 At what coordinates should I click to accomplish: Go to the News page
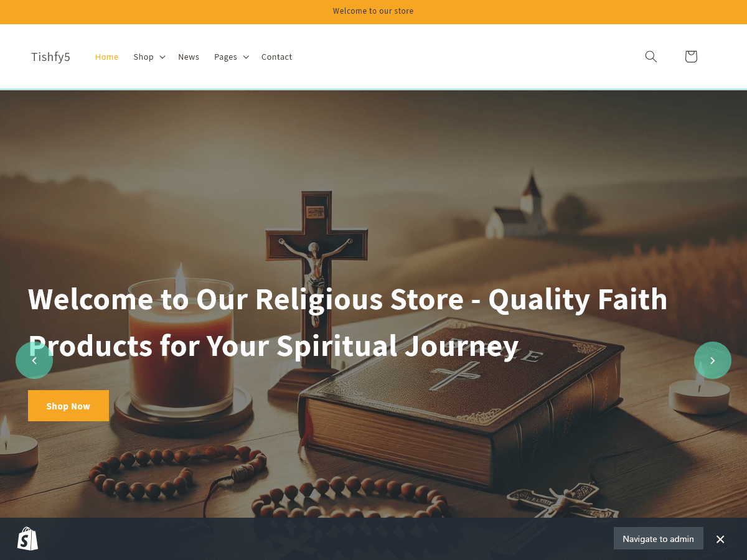(x=189, y=57)
